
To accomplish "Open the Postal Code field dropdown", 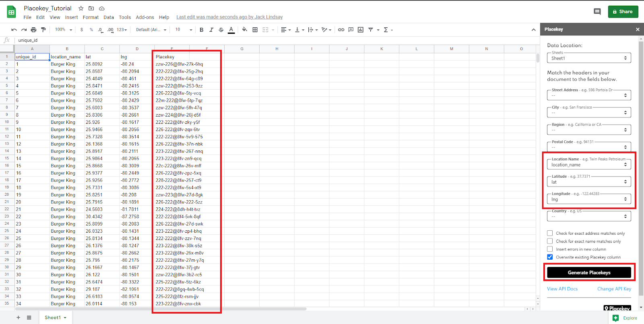I will coord(589,146).
